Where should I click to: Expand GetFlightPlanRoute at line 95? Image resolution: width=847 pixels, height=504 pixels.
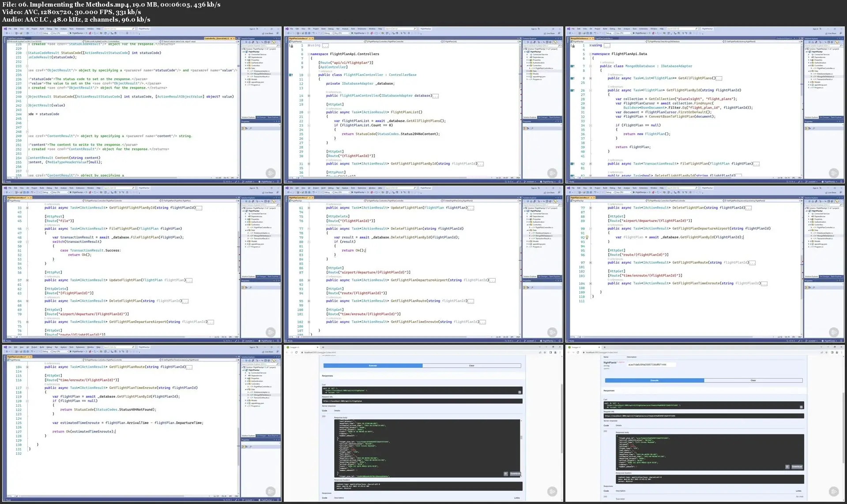pyautogui.click(x=309, y=301)
